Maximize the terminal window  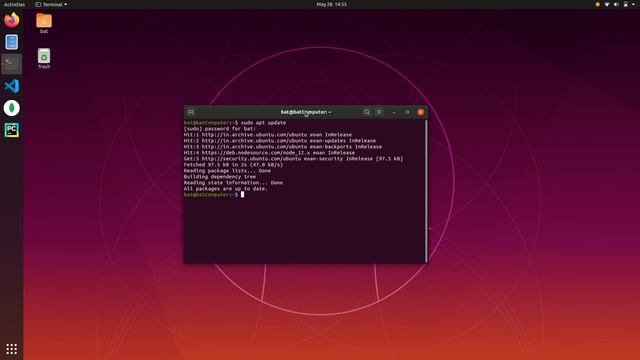(407, 112)
